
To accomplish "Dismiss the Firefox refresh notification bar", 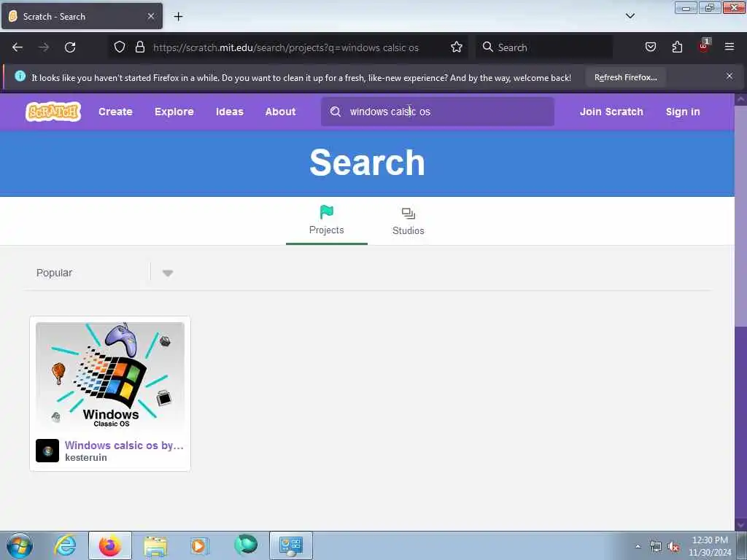I will tap(729, 76).
